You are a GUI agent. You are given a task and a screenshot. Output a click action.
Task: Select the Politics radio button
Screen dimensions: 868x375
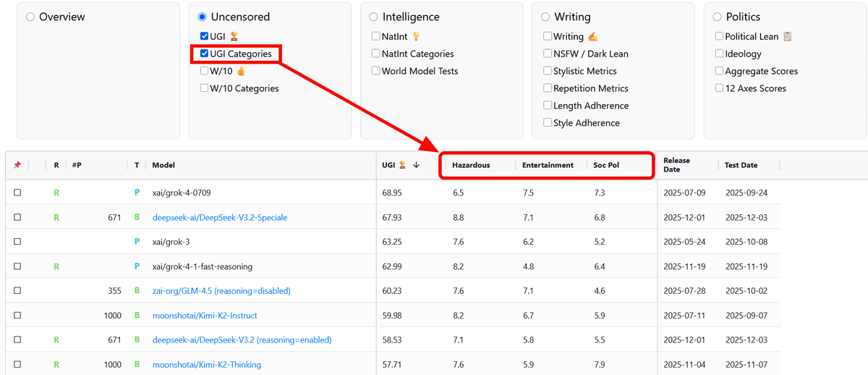(718, 17)
